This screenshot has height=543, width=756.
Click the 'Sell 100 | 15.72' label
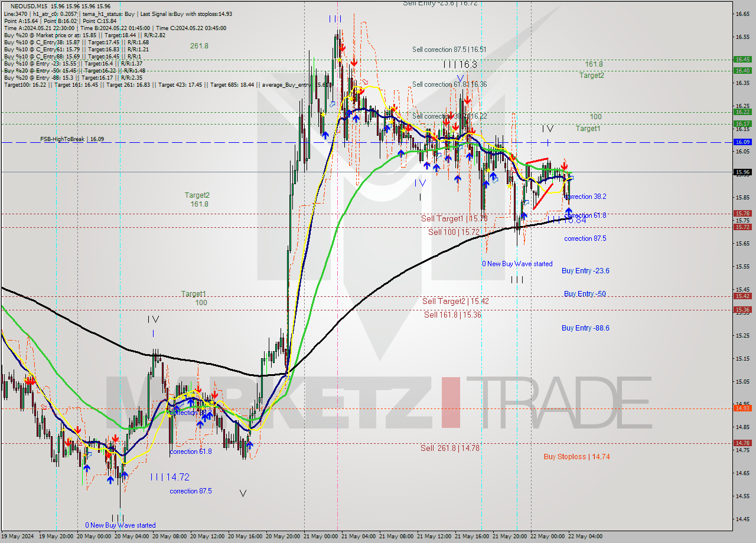(454, 232)
